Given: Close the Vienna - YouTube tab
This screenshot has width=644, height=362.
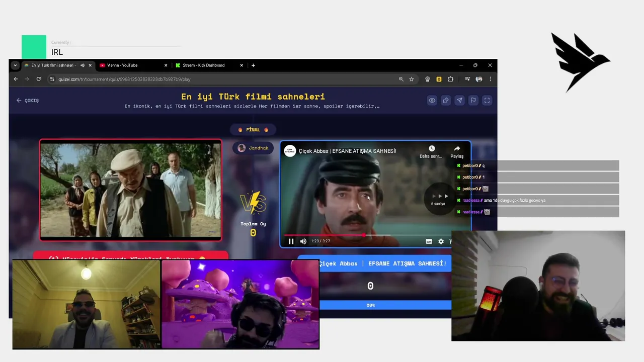Looking at the screenshot, I should point(166,65).
